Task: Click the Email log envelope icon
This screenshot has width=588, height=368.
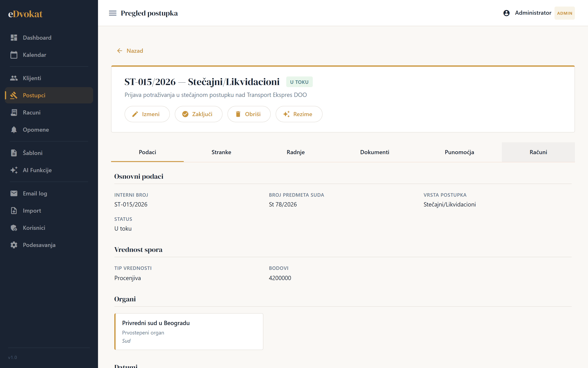Action: click(x=14, y=193)
